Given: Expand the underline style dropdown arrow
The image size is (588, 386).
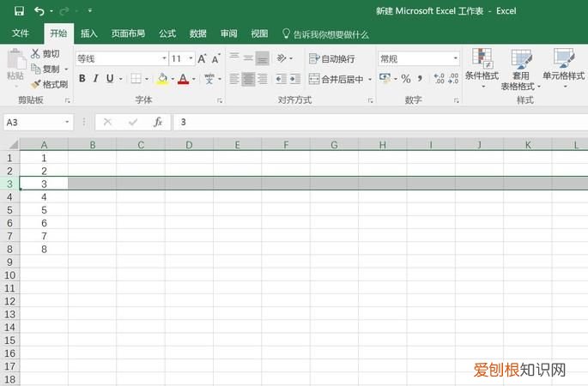Looking at the screenshot, I should click(x=121, y=79).
